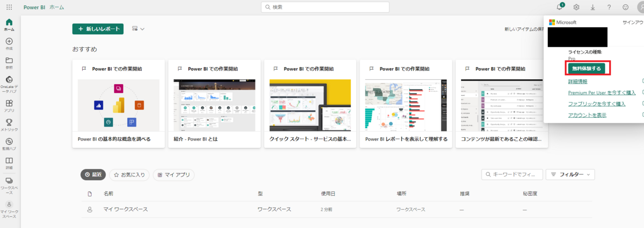Viewport: 644px width, 228px height.
Task: Open 監視ハブ in the sidebar
Action: point(9,144)
